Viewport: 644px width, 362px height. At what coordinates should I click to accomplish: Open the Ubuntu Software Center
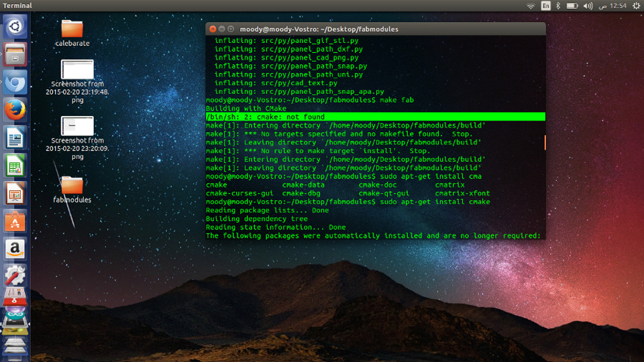[x=15, y=221]
